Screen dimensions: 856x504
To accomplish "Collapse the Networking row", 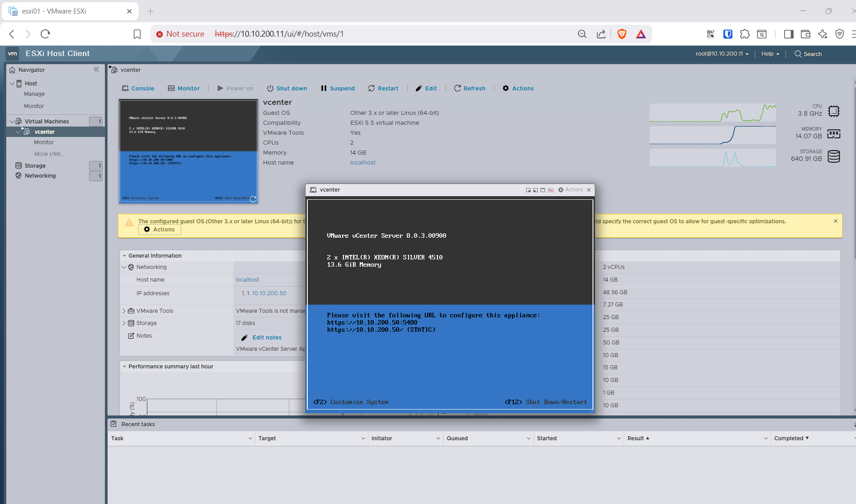I will point(124,267).
